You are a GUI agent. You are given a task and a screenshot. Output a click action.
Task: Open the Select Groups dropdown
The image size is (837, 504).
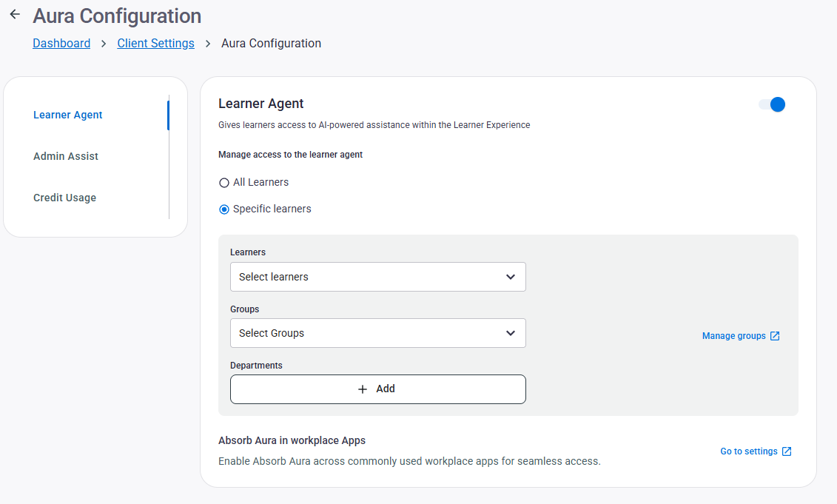click(378, 333)
